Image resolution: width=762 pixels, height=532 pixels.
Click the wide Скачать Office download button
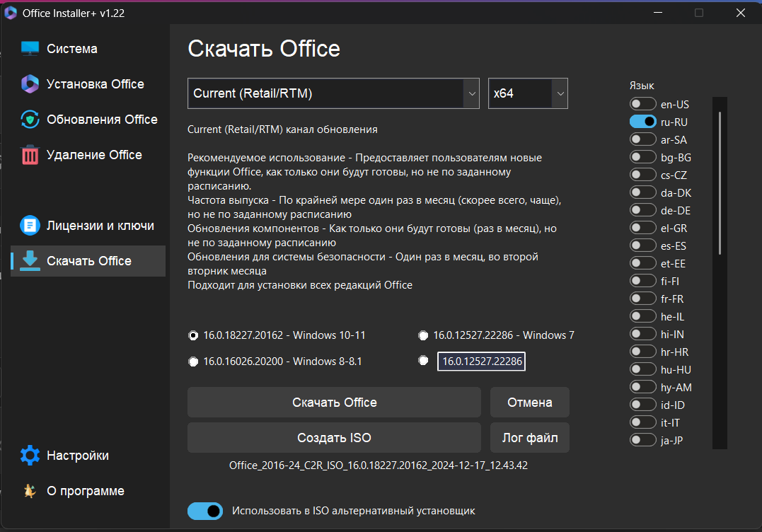pos(335,403)
